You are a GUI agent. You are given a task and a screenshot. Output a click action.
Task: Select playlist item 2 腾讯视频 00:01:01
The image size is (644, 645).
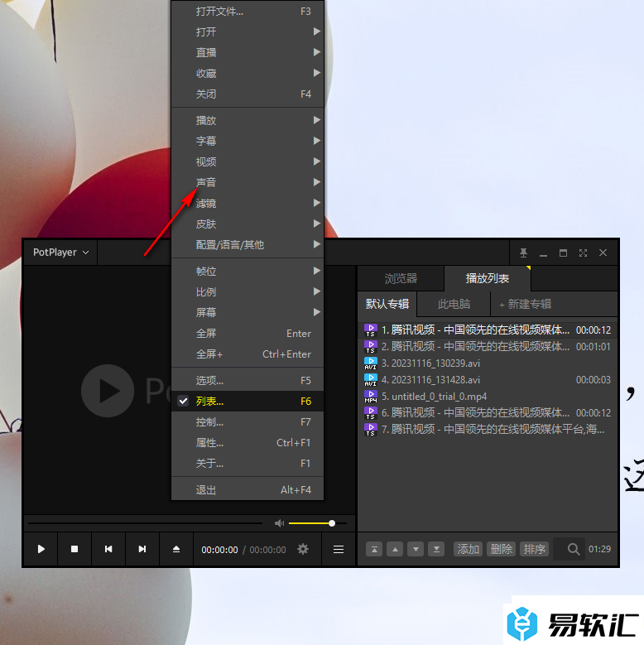[488, 346]
